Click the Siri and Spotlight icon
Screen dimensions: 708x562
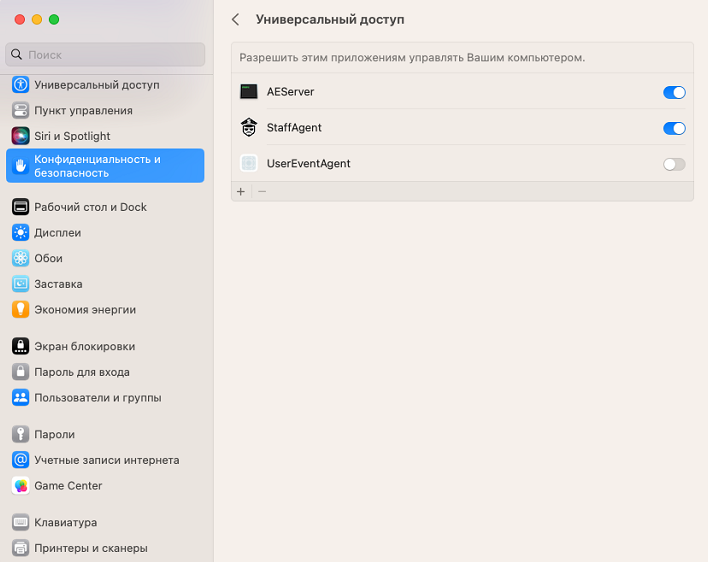coord(20,136)
